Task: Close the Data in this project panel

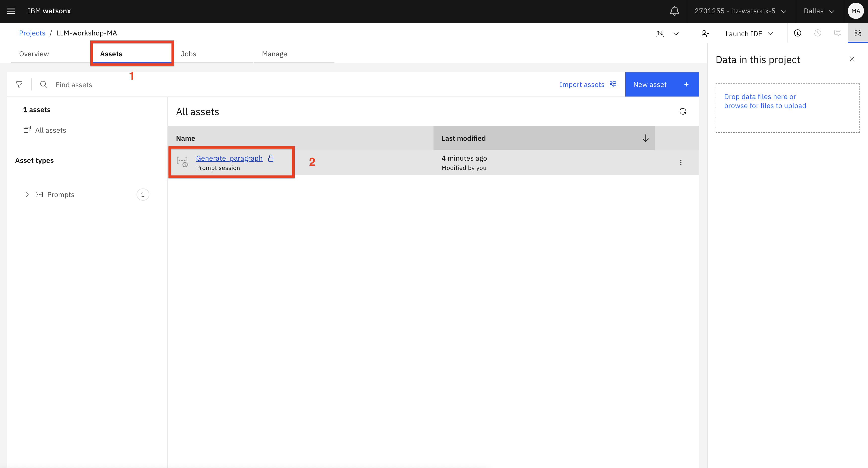Action: [x=852, y=59]
